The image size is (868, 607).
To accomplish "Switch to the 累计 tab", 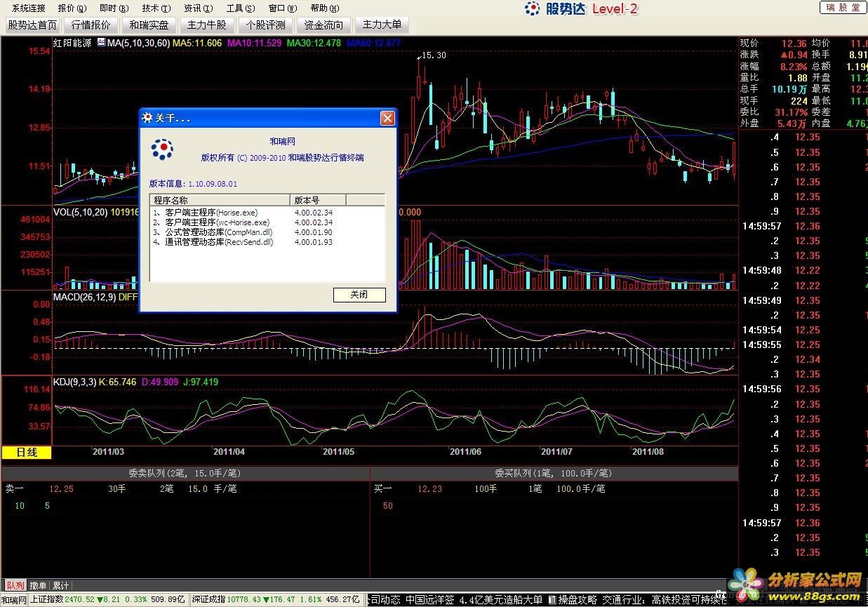I will [61, 585].
